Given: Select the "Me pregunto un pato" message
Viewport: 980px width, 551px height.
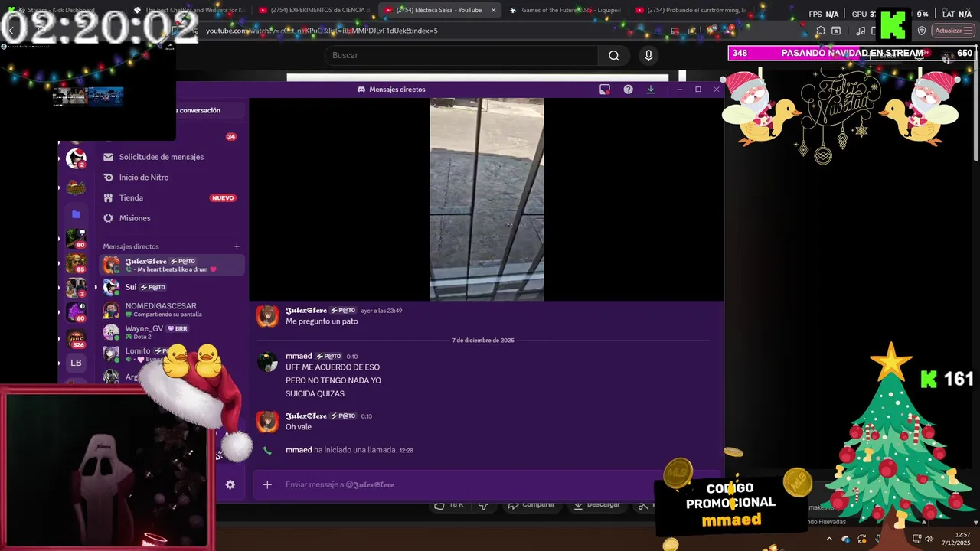Looking at the screenshot, I should 322,321.
